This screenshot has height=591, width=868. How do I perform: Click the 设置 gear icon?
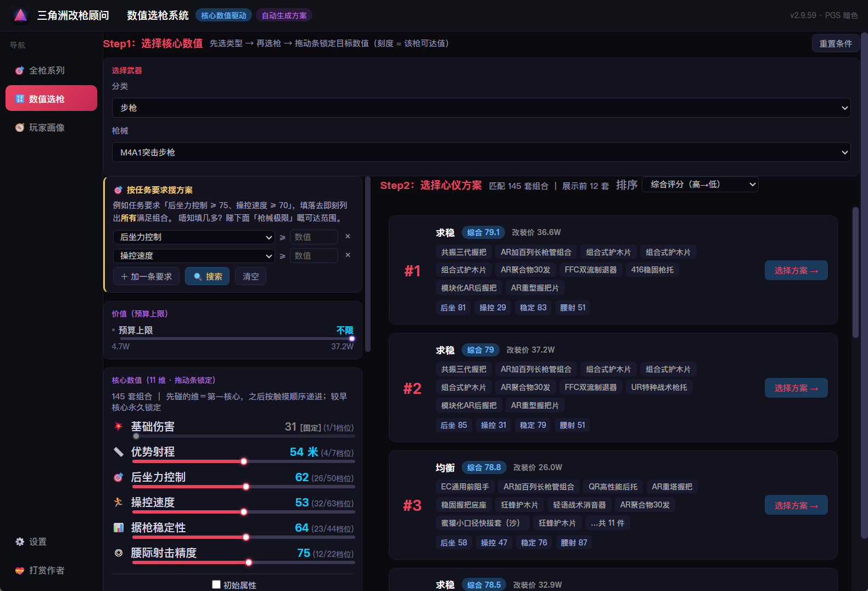point(20,542)
